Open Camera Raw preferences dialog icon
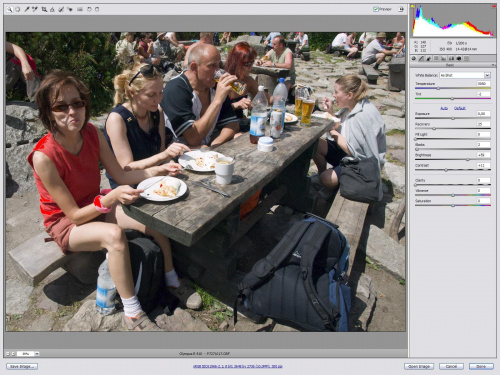The image size is (500, 375). point(80,9)
